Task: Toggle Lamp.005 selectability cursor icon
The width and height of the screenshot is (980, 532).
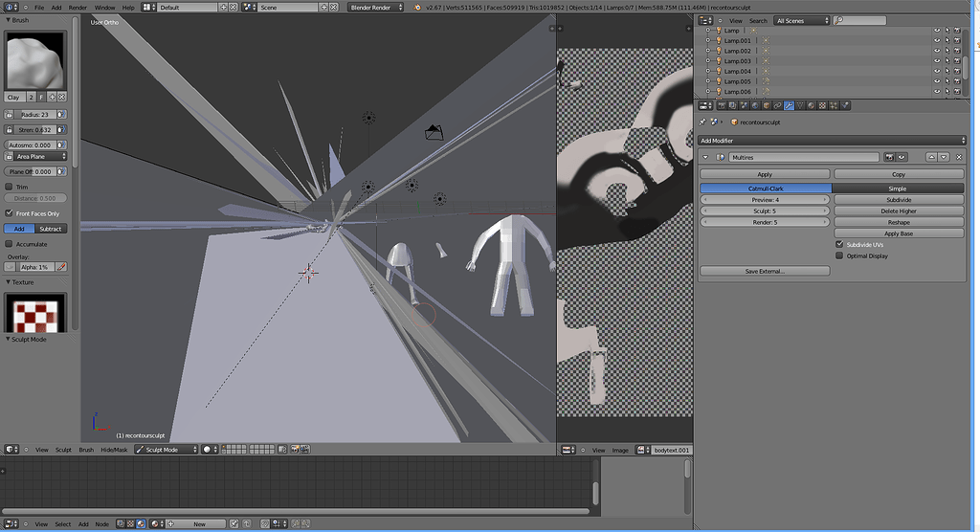Action: [947, 81]
